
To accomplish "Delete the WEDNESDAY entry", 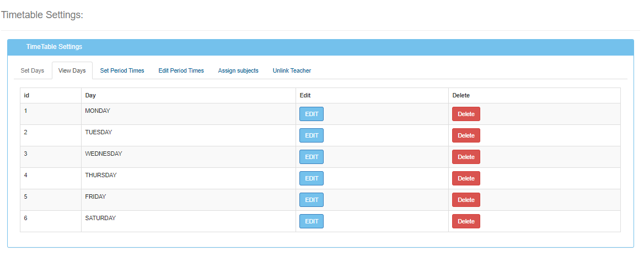I will pyautogui.click(x=466, y=157).
